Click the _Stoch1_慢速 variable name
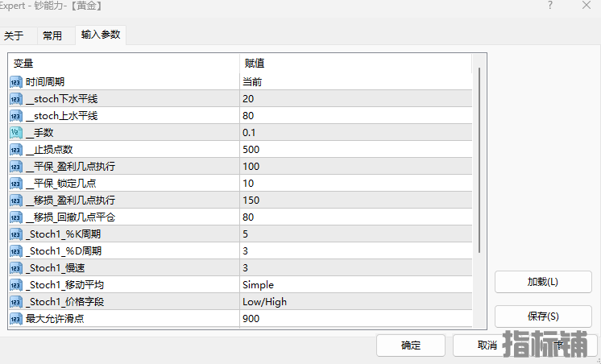 tap(56, 268)
